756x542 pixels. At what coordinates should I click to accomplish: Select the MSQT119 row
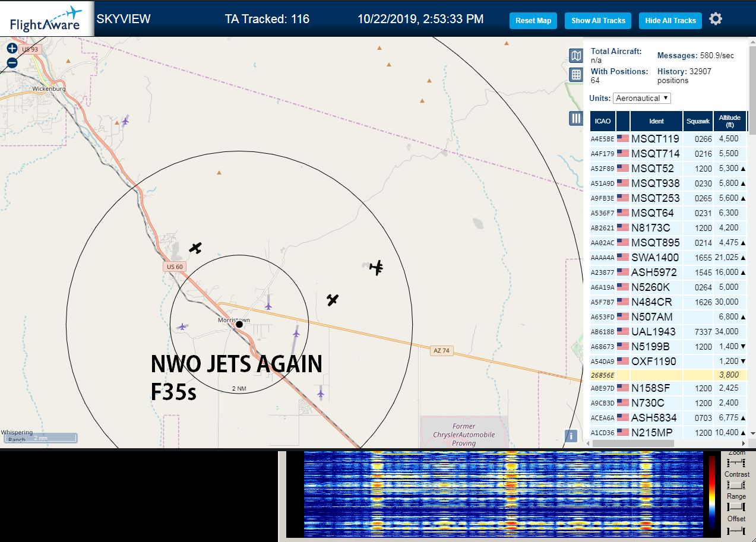point(668,139)
